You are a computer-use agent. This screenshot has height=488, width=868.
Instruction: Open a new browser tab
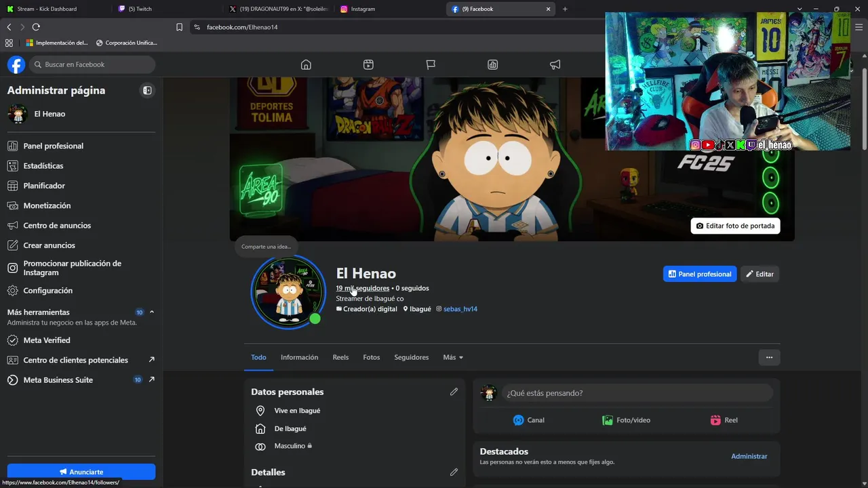565,9
